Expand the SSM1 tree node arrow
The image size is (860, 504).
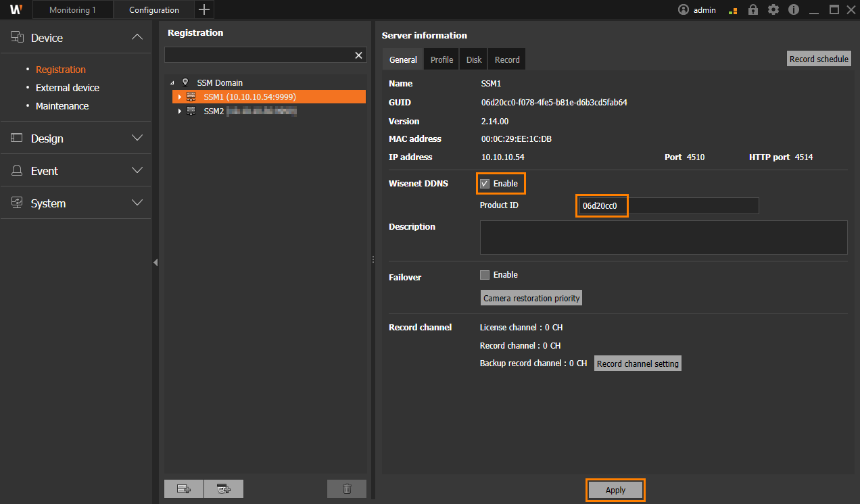[x=179, y=97]
